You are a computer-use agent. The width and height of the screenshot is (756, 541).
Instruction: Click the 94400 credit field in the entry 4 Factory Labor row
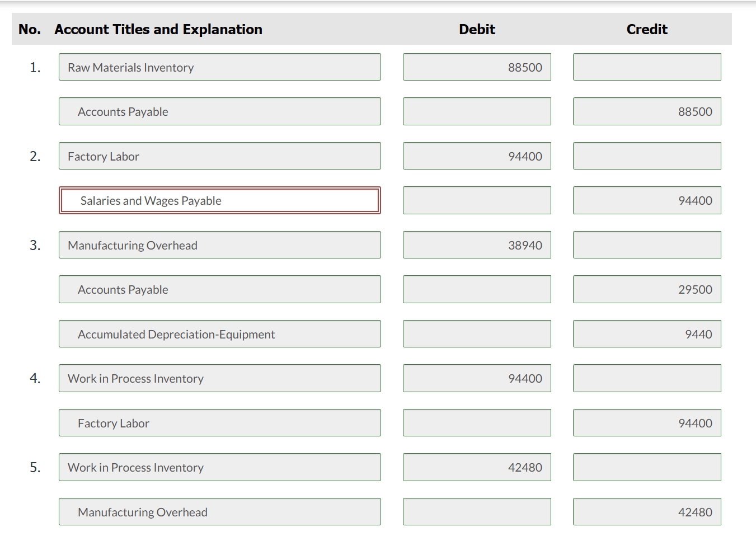[647, 423]
